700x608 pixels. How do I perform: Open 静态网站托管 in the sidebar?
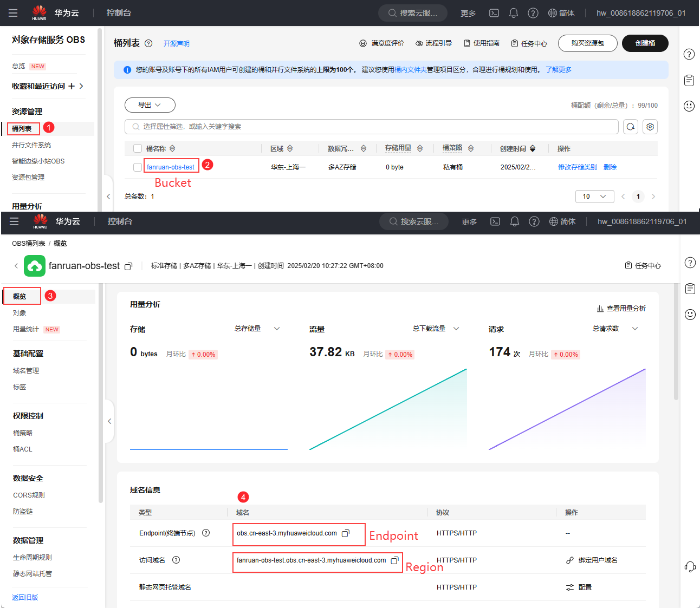pos(33,574)
